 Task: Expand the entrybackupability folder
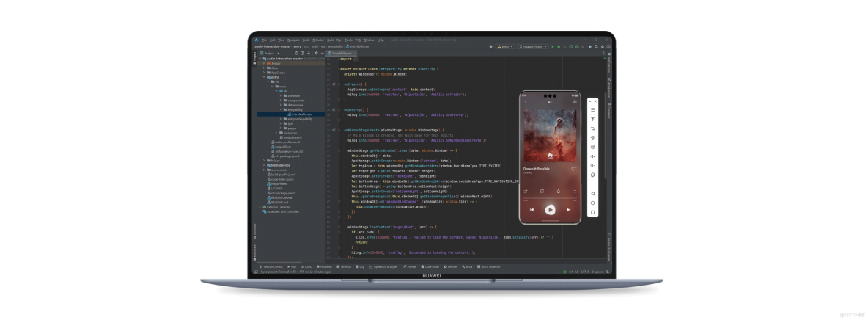click(282, 119)
